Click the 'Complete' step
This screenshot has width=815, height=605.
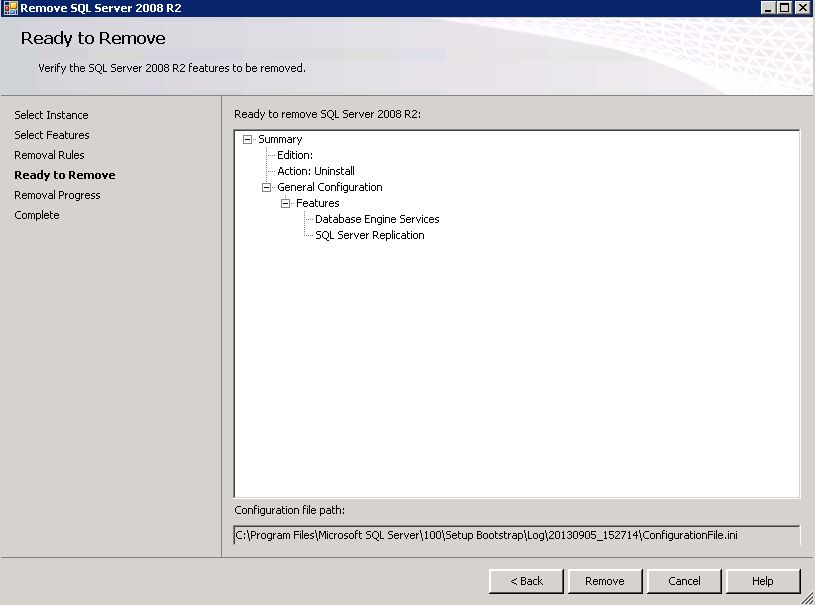coord(37,215)
